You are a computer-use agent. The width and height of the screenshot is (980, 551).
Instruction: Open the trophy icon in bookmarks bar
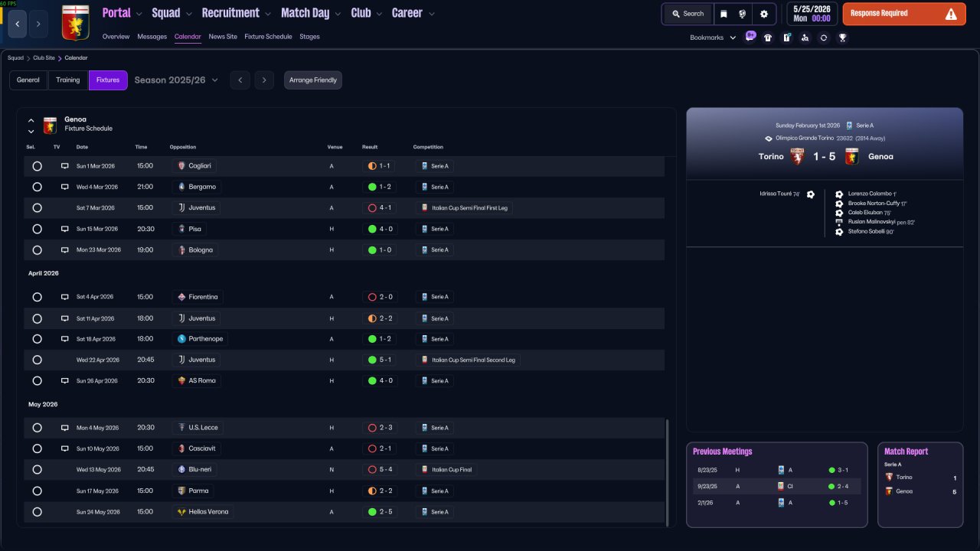click(842, 37)
